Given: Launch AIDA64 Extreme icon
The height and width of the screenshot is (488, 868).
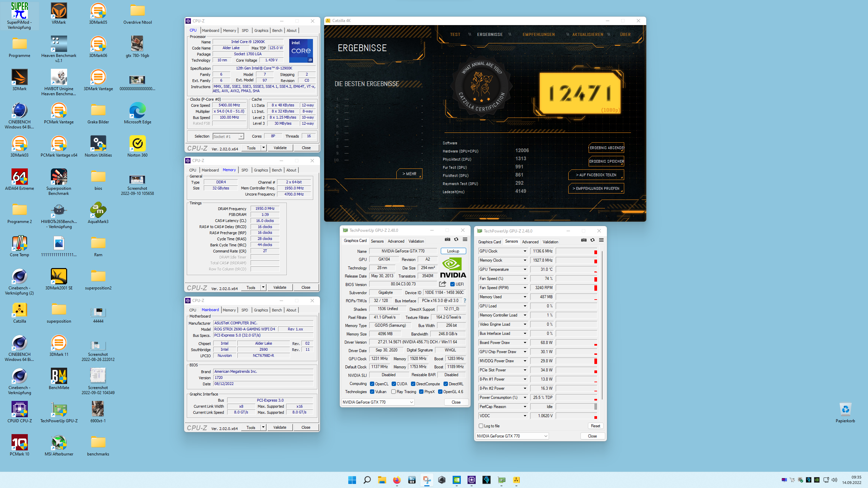Looking at the screenshot, I should tap(19, 180).
